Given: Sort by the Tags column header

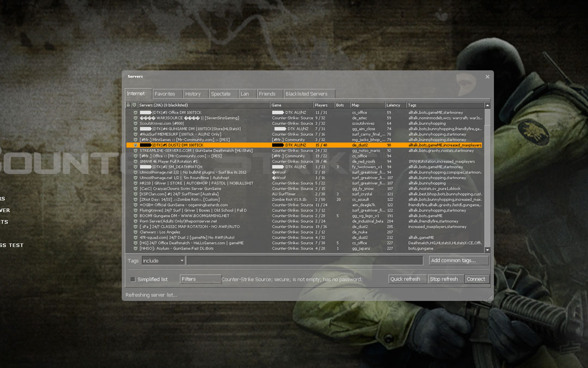Looking at the screenshot, I should point(445,105).
